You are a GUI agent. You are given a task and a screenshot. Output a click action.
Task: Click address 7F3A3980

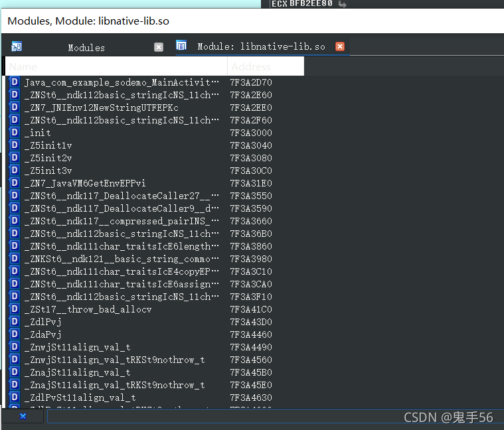click(251, 259)
